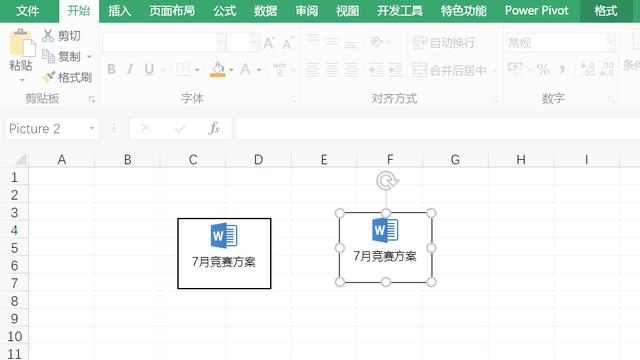The image size is (640, 360).
Task: Switch to the Power Pivot tab
Action: click(x=536, y=11)
